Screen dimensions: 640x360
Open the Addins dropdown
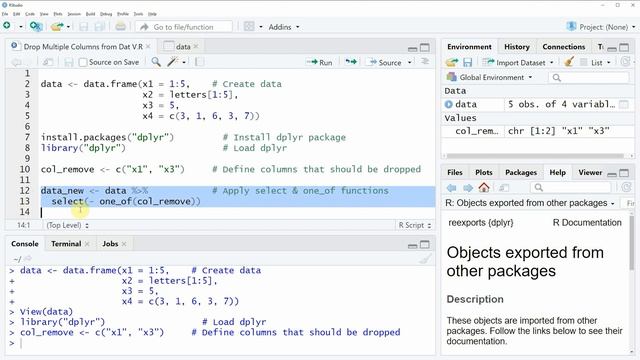click(x=284, y=27)
